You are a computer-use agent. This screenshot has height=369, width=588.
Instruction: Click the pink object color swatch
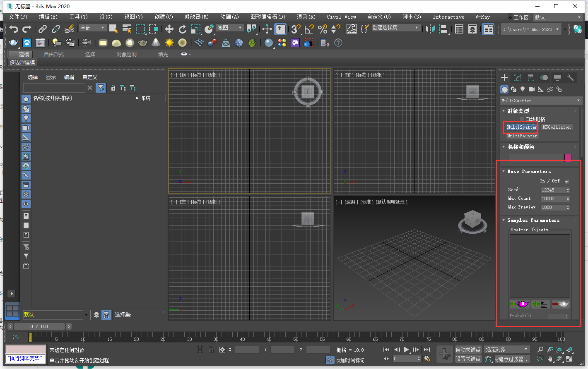(568, 158)
